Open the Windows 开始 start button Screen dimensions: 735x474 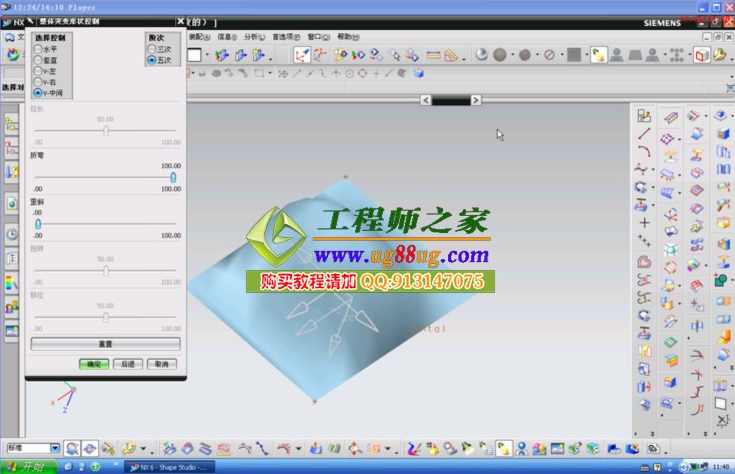pos(28,467)
